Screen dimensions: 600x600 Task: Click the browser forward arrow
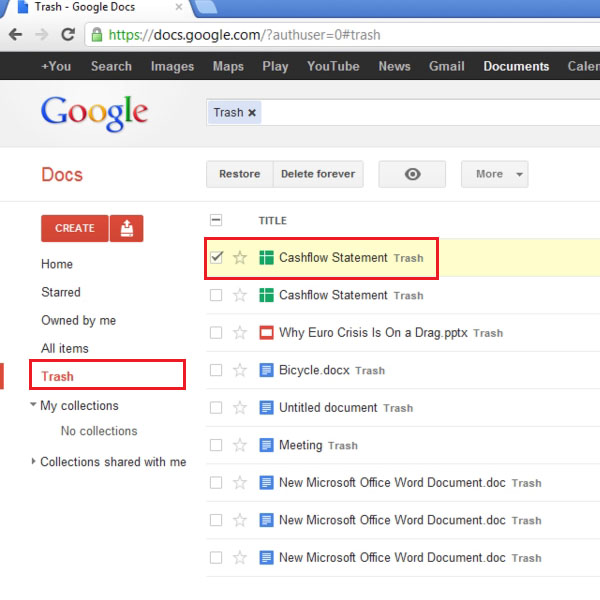point(41,35)
